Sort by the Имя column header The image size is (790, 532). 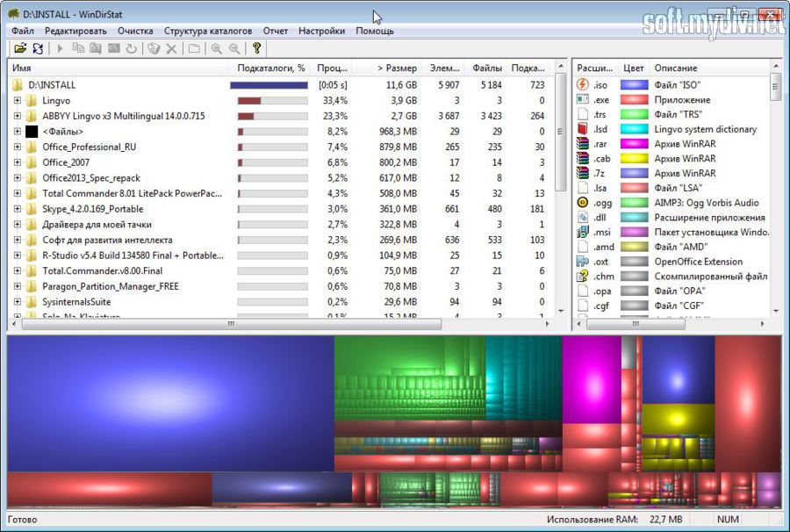coord(118,68)
